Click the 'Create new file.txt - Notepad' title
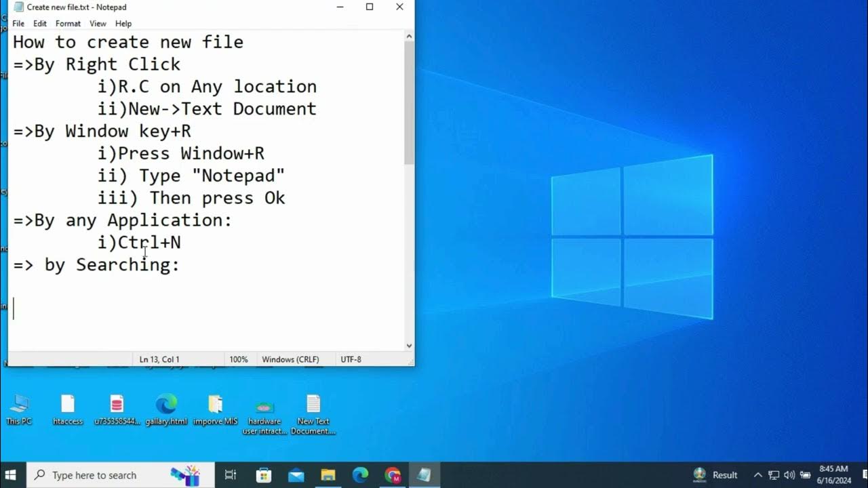Screen dimensions: 868x488 click(77, 7)
